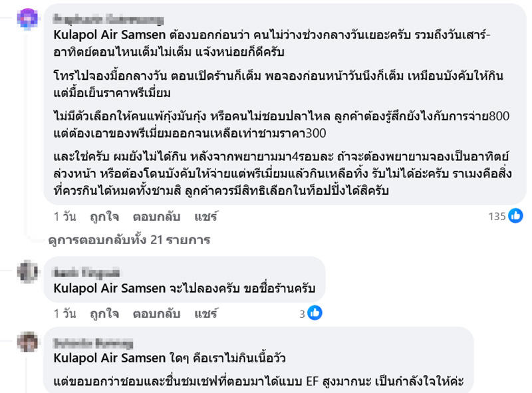
Task: Click reaction count 135 on the first comment
Action: click(x=497, y=217)
